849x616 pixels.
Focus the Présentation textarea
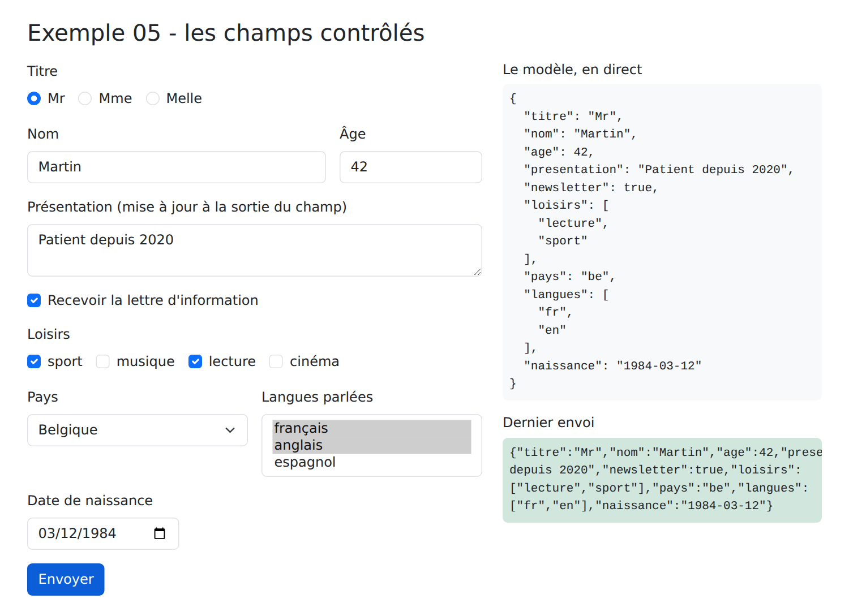click(255, 250)
